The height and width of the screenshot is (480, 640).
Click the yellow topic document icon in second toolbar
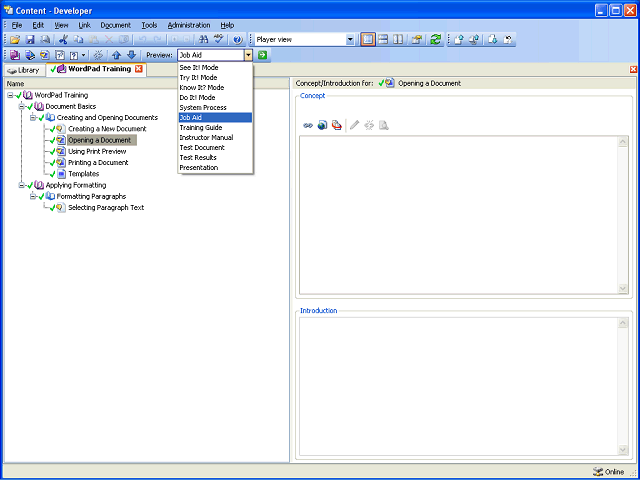click(45, 55)
